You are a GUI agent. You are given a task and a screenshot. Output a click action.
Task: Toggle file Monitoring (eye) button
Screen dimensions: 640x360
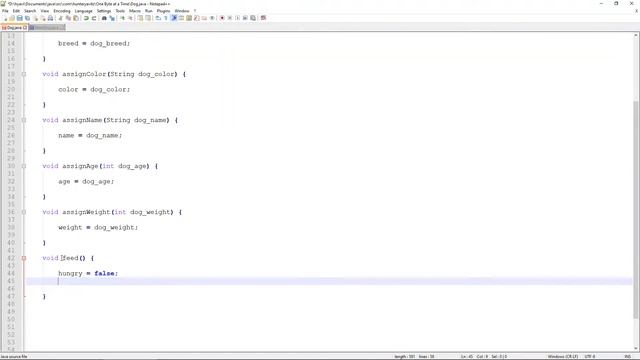[x=212, y=18]
